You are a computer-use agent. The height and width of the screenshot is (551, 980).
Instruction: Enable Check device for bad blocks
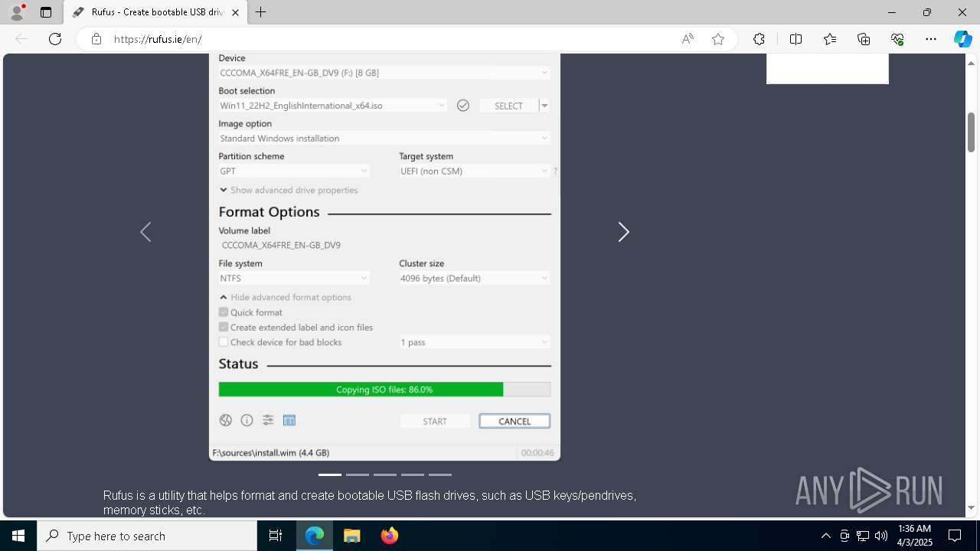click(x=224, y=342)
